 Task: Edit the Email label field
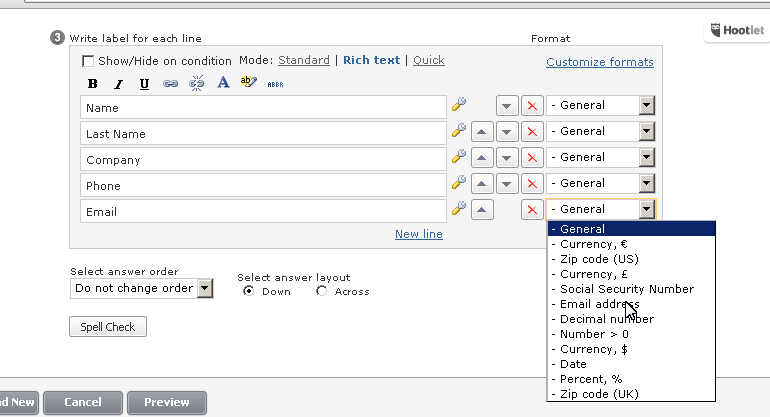(x=263, y=212)
